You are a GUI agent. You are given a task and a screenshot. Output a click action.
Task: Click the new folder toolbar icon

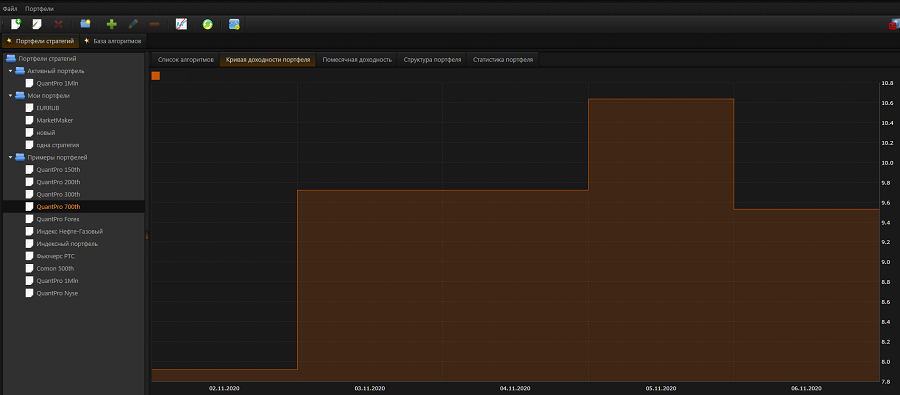click(x=86, y=24)
